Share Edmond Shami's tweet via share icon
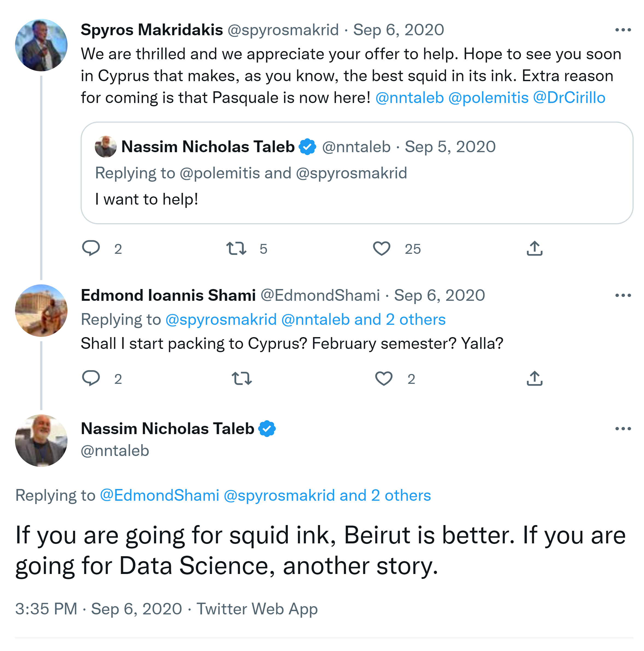 [534, 378]
